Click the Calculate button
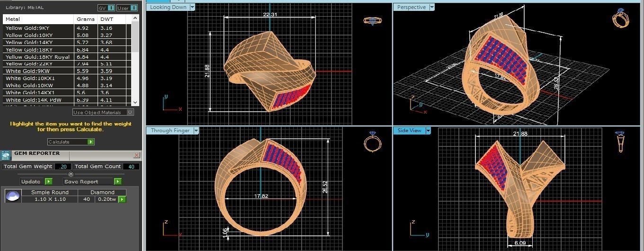Screen dimensions: 644x251 pos(71,142)
